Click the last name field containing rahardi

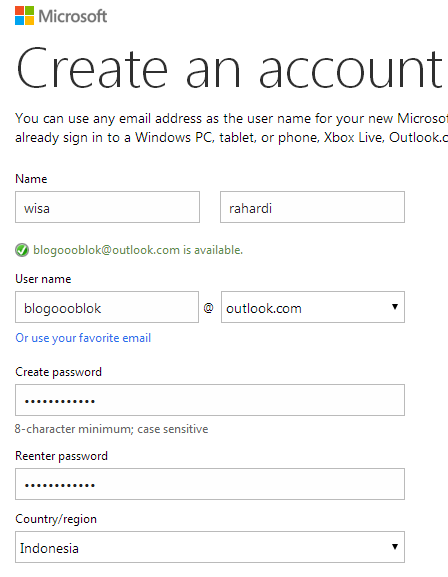tap(313, 207)
